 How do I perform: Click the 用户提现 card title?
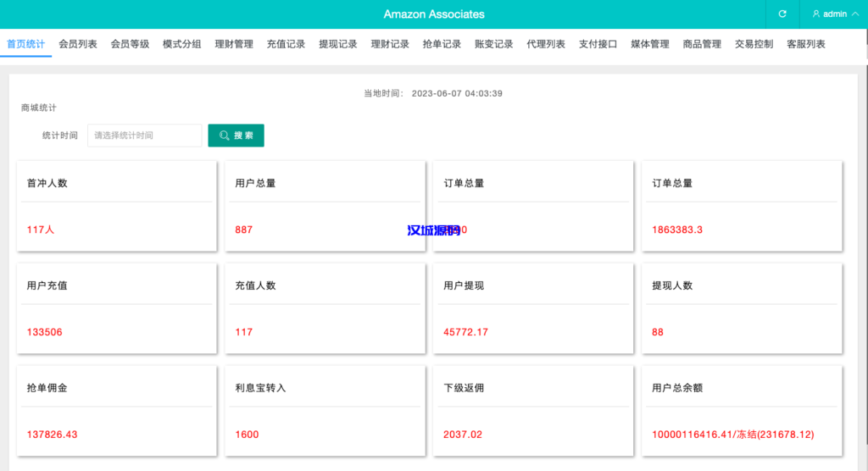pos(464,285)
